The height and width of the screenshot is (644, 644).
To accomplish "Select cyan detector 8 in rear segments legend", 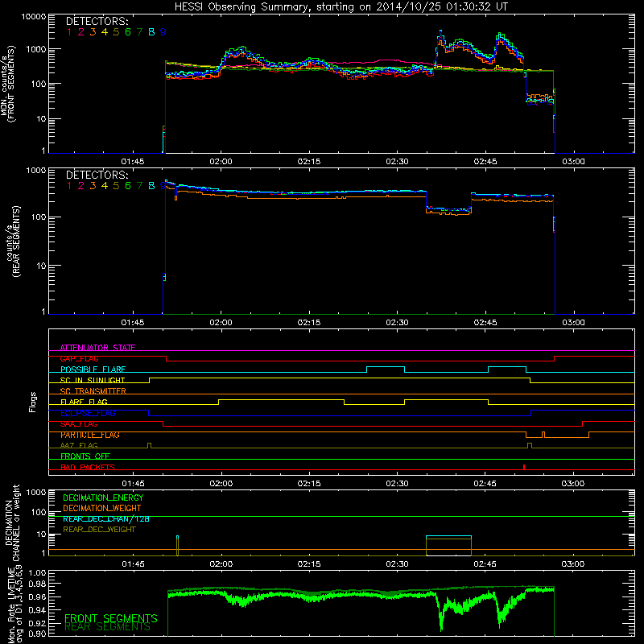I will click(x=151, y=186).
